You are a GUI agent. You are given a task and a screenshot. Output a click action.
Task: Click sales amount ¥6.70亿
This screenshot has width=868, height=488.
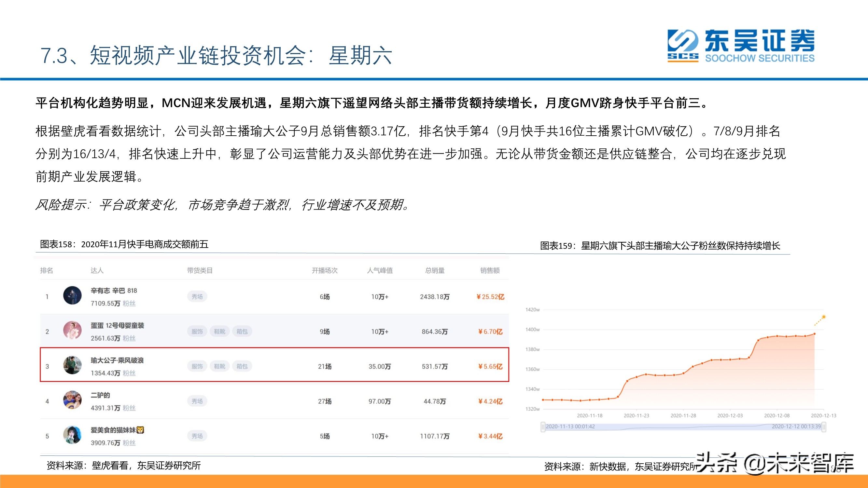490,332
